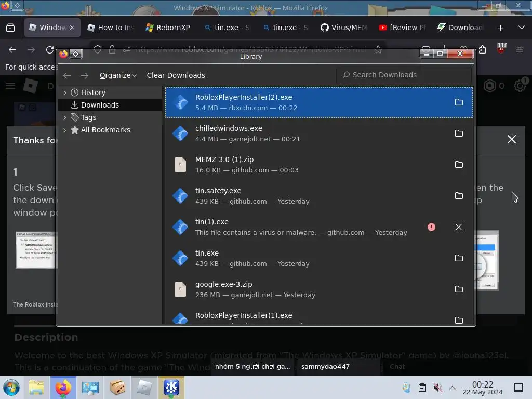The width and height of the screenshot is (532, 399).
Task: Select the chilledwindows.exe download entry
Action: (x=319, y=134)
